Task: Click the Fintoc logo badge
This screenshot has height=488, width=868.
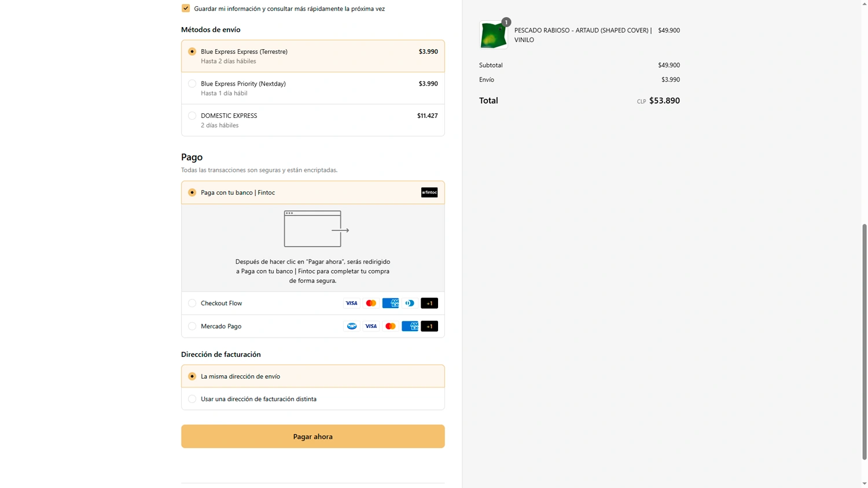Action: pos(429,193)
